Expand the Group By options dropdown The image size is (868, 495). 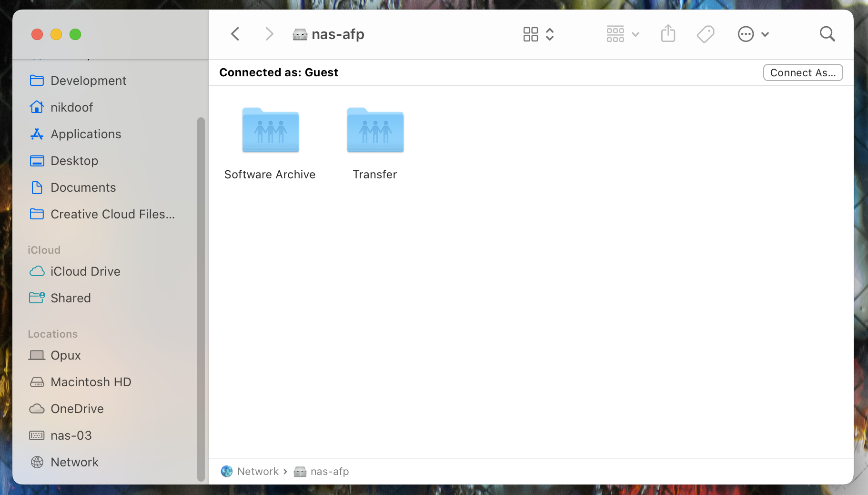click(622, 34)
